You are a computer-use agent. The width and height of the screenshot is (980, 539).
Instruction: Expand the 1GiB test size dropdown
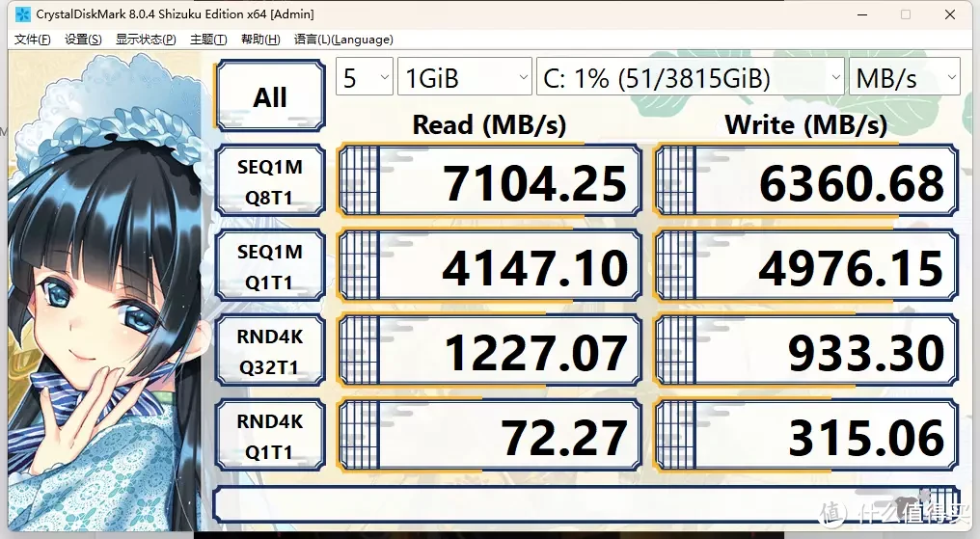click(464, 77)
